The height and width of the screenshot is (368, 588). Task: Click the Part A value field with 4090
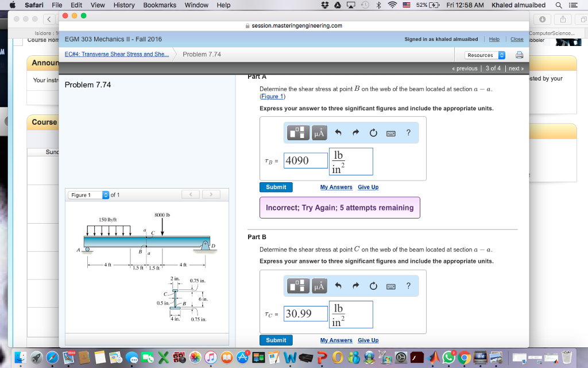tap(305, 161)
